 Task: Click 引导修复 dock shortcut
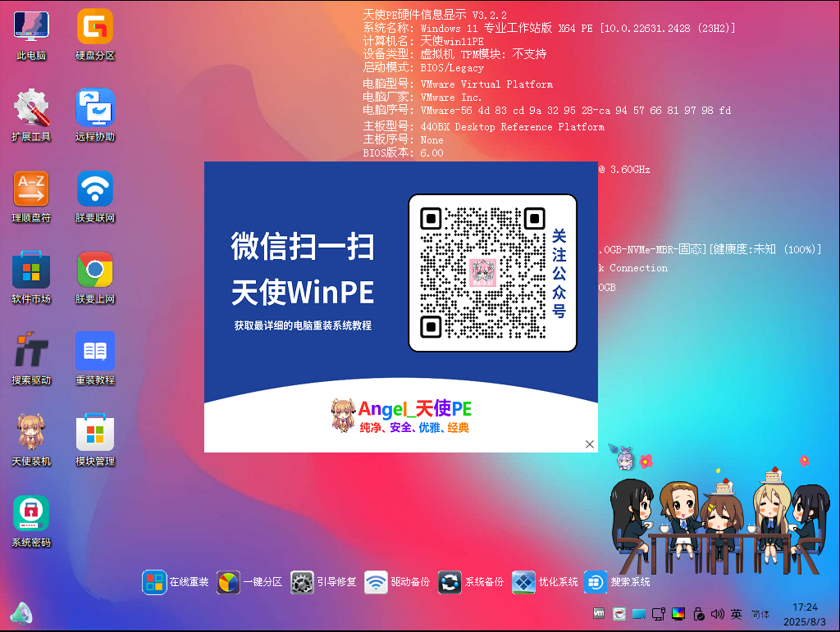[323, 582]
